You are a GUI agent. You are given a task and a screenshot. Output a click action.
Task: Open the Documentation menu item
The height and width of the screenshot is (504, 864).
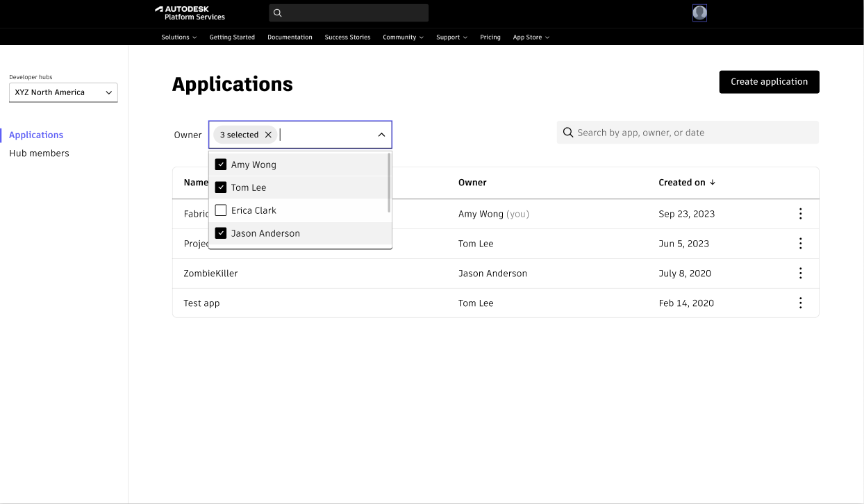(290, 37)
